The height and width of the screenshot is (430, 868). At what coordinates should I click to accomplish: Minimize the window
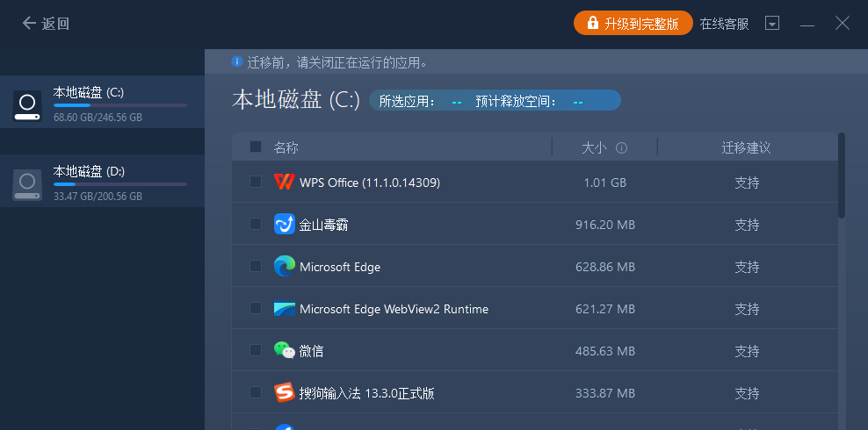pos(807,25)
